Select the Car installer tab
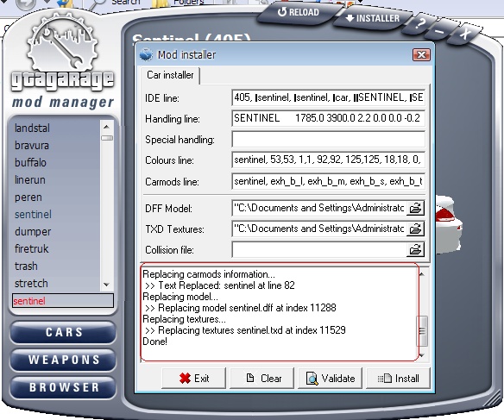 170,75
